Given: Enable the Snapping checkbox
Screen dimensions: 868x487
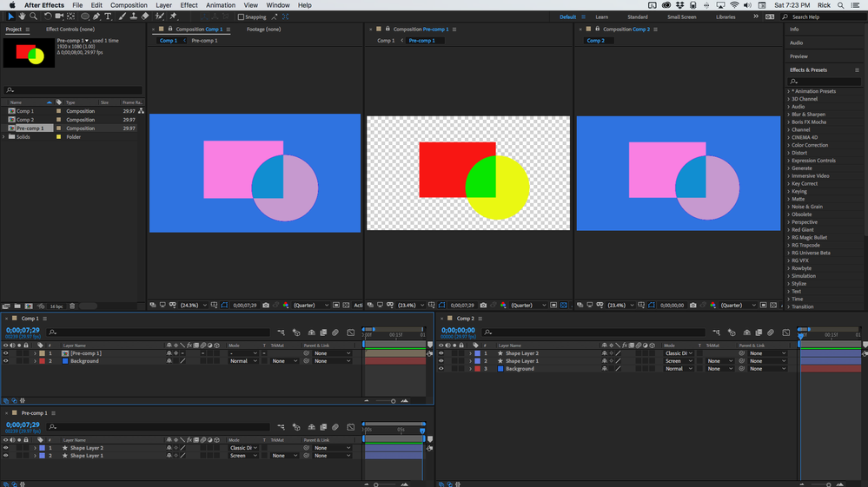Looking at the screenshot, I should pyautogui.click(x=242, y=16).
